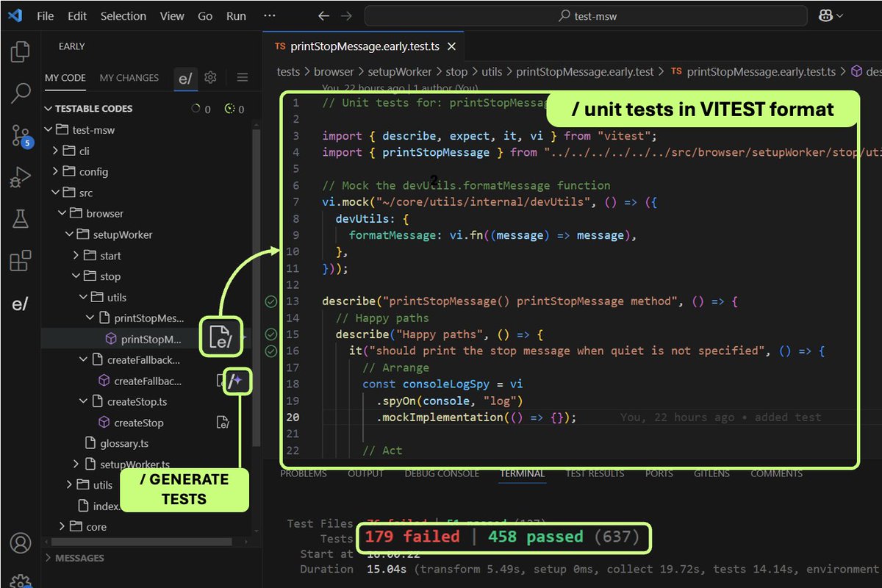882x588 pixels.
Task: Click the tests breadcrumb segment
Action: click(288, 71)
